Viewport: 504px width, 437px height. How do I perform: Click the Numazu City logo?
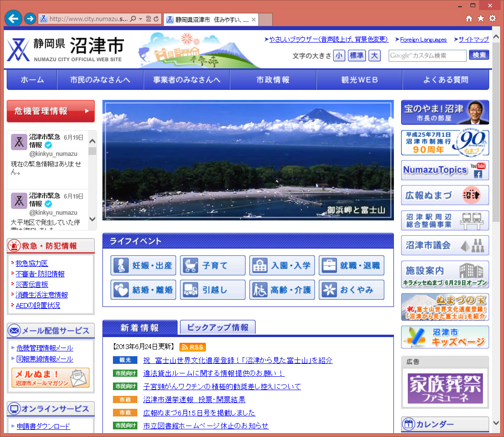(x=66, y=49)
